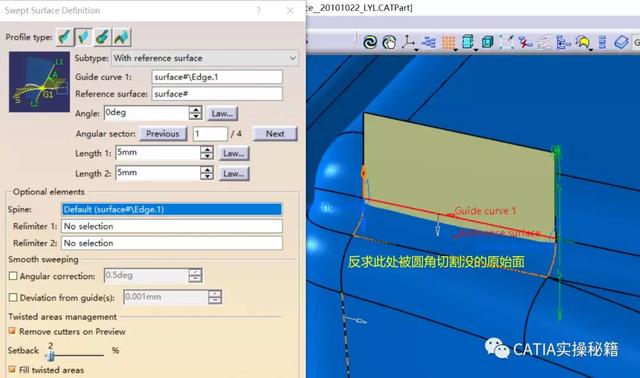Click the yellow shape selection toolbar icon
This screenshot has width=640, height=378.
pyautogui.click(x=583, y=42)
